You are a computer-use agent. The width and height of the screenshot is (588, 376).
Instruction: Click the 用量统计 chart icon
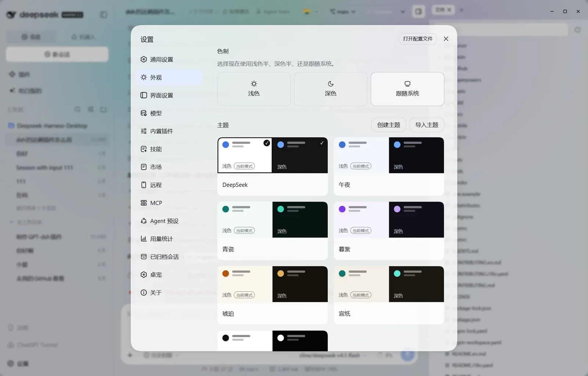(x=144, y=239)
